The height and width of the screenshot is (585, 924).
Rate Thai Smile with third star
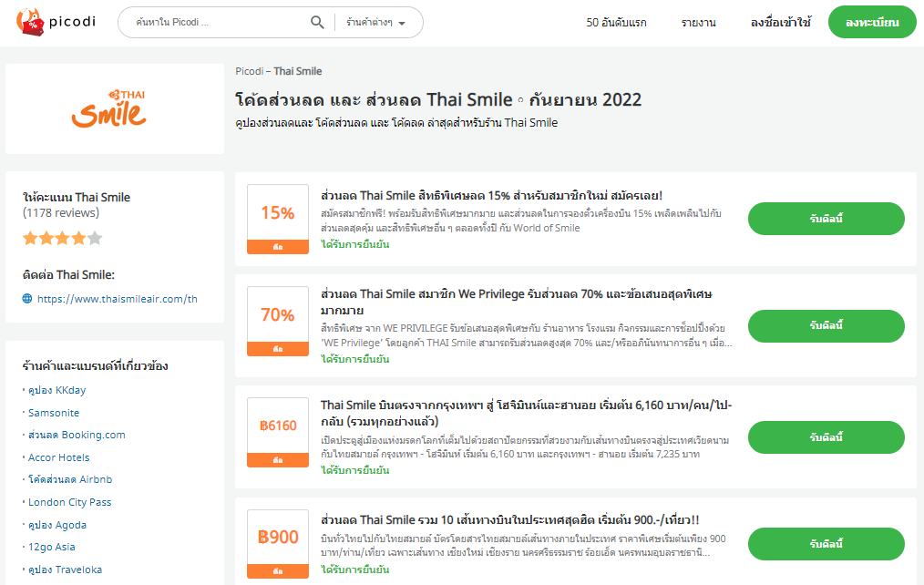tap(63, 238)
